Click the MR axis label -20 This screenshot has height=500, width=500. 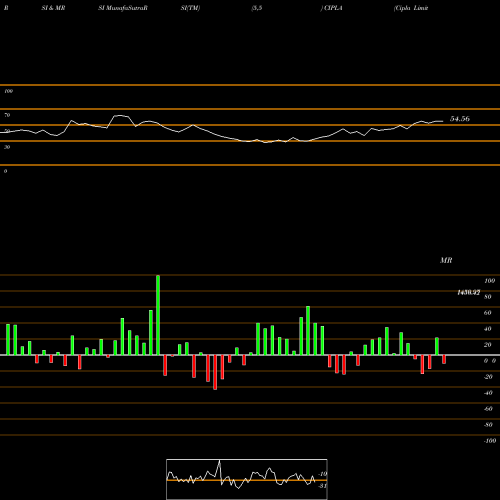coord(488,377)
